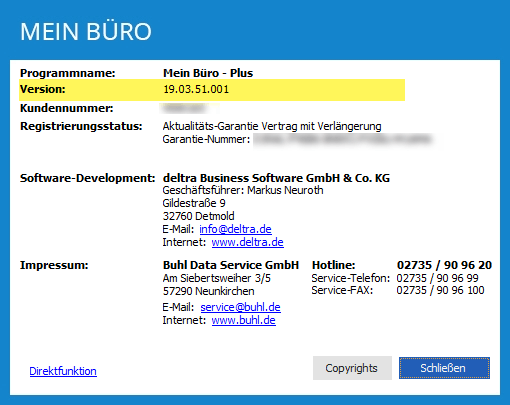The image size is (510, 405).
Task: Click Geschäftsführer: Markus Neuroth line
Action: (243, 190)
